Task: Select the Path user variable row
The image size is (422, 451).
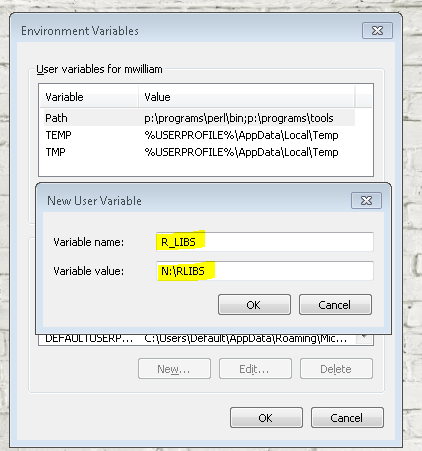Action: 197,118
